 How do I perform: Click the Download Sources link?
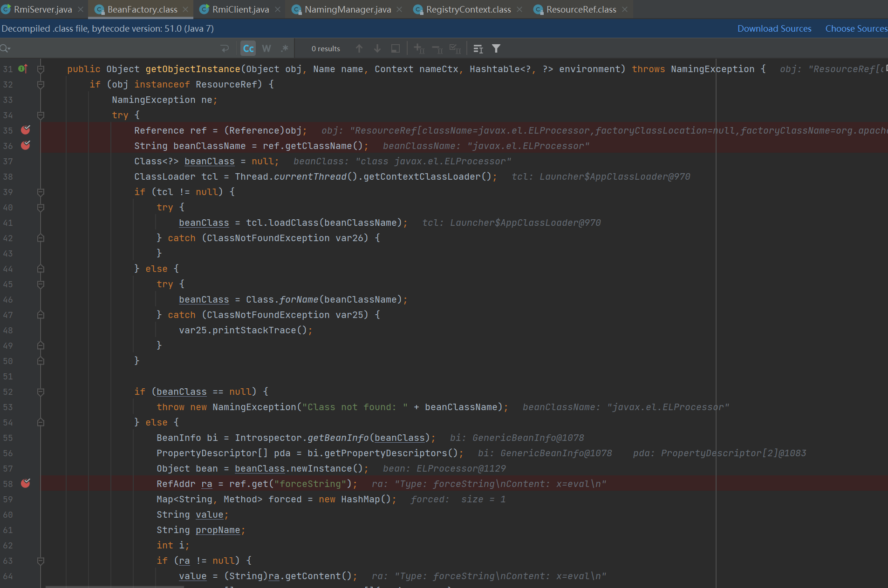pos(774,28)
